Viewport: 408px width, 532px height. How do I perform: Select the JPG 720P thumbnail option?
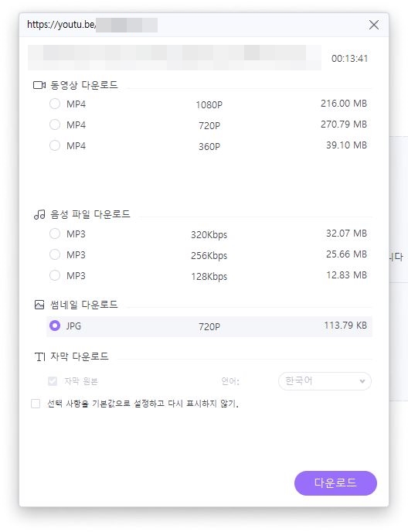click(x=55, y=326)
